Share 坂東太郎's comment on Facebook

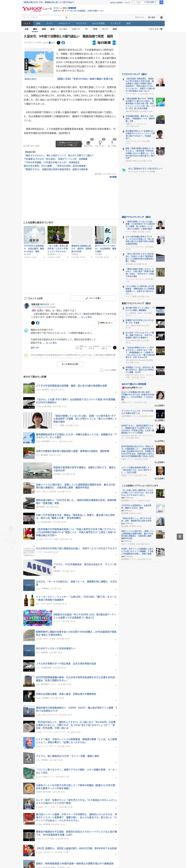[38, 323]
